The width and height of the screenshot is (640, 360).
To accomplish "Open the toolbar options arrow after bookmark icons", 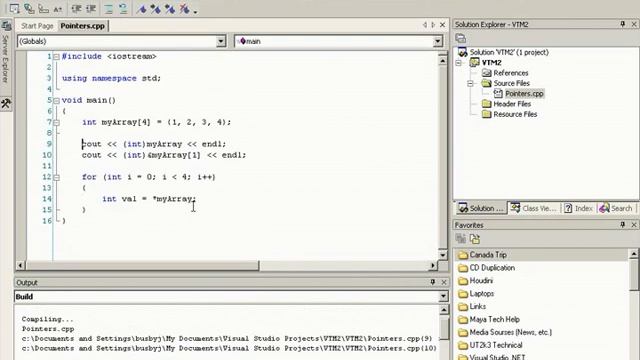I will tap(195, 11).
